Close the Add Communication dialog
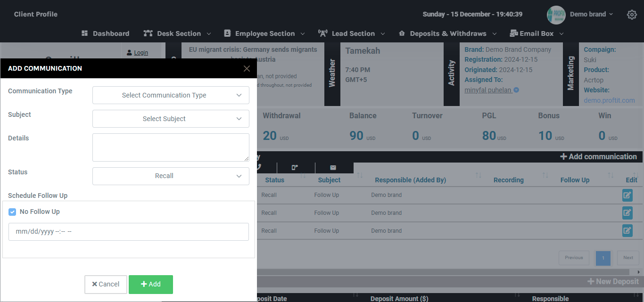This screenshot has height=302, width=644. click(247, 69)
